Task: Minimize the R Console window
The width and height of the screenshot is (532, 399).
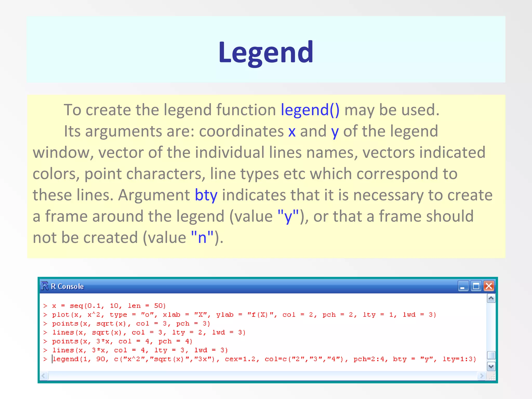Action: 463,286
